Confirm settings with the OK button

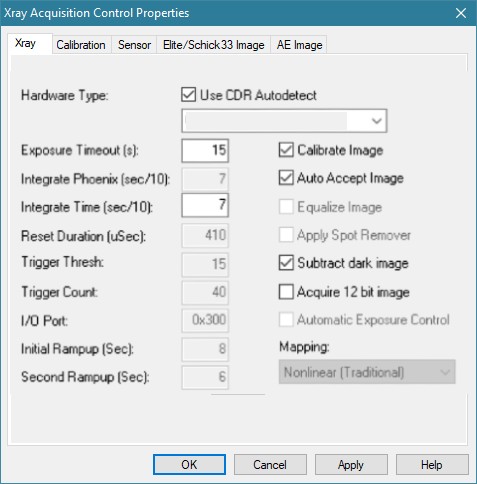pyautogui.click(x=189, y=465)
